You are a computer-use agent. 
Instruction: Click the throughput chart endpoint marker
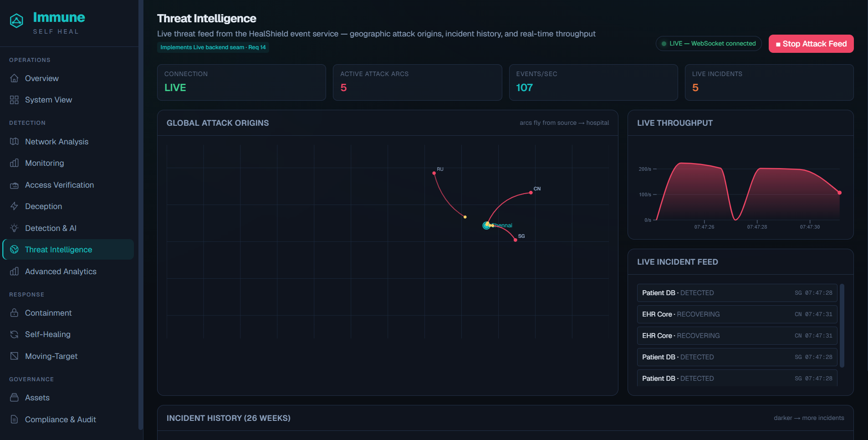coord(840,193)
